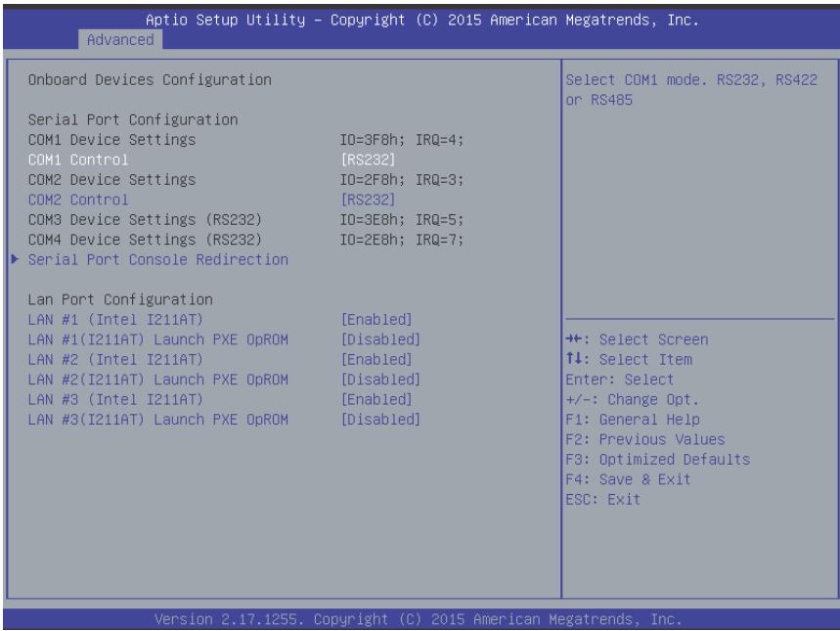Select LAN #3 (Intel I211AT) label
The width and height of the screenshot is (840, 631).
[115, 399]
